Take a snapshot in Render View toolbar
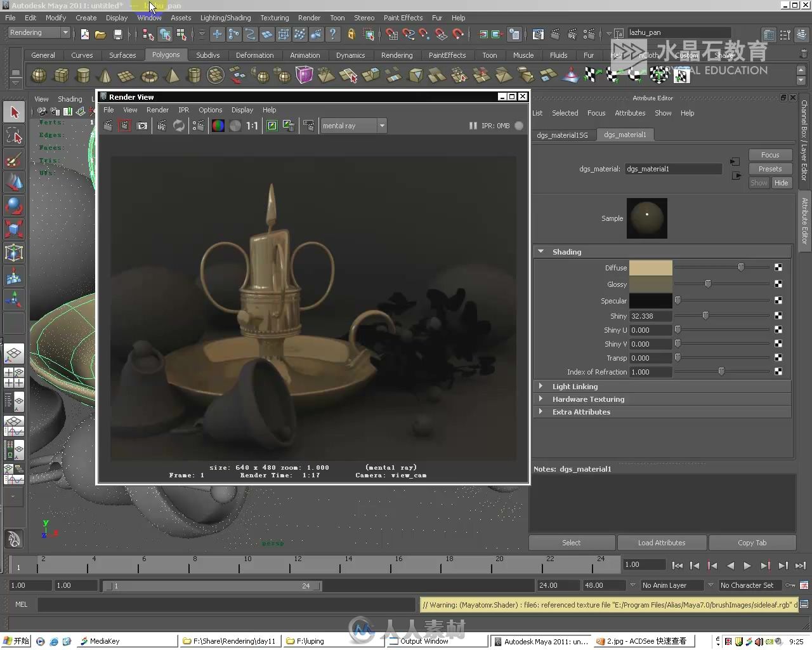Viewport: 812px width, 650px height. click(142, 126)
